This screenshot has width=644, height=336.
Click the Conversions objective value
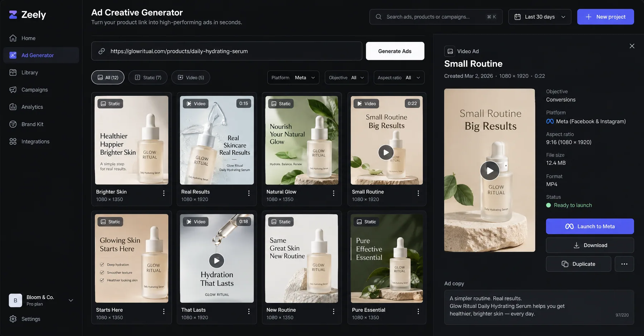pyautogui.click(x=561, y=100)
